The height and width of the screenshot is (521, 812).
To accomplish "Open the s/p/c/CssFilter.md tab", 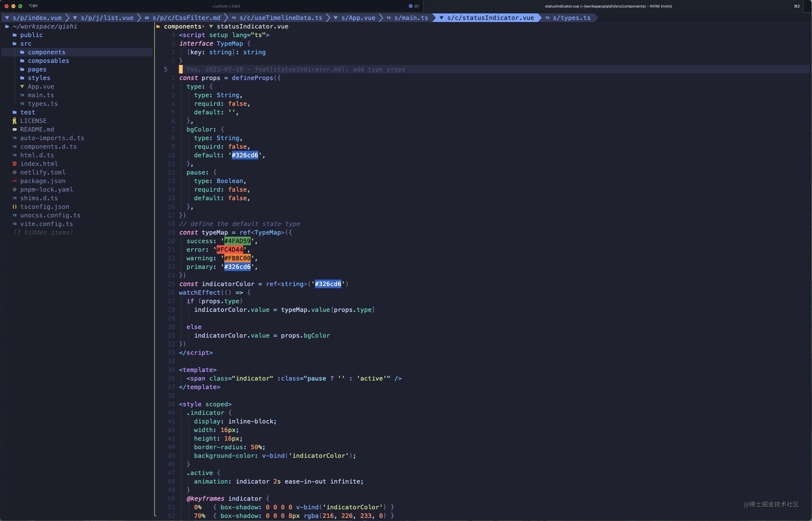I will [182, 18].
